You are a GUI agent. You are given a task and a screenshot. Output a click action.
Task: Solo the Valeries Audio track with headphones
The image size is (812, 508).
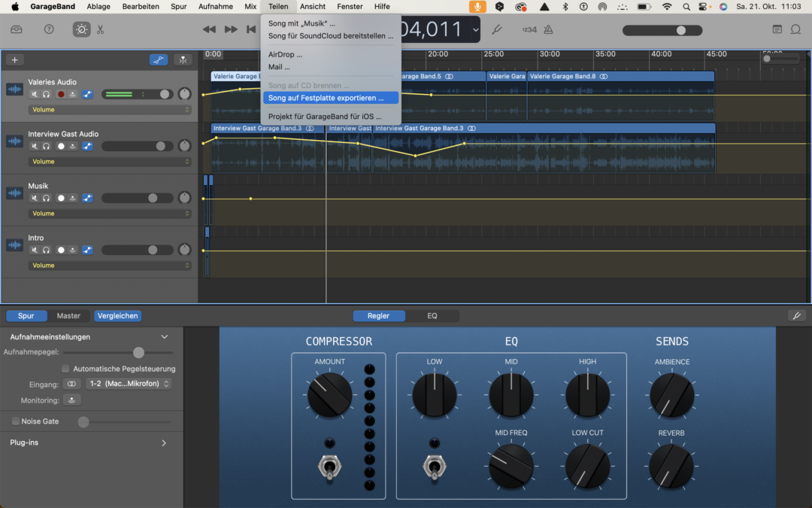pos(46,94)
